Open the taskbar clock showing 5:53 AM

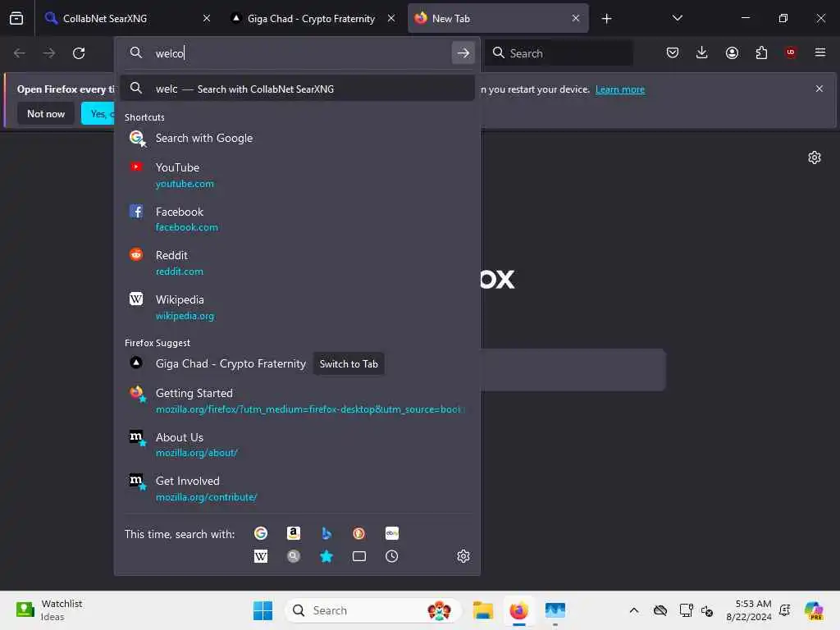pos(748,610)
